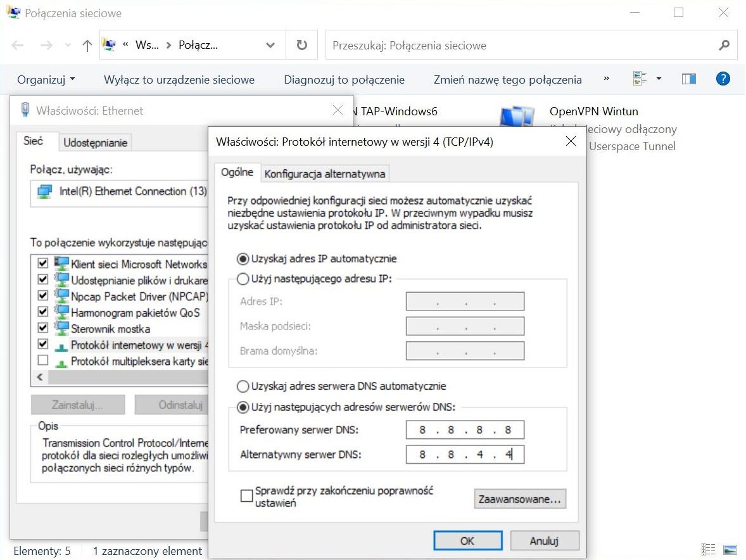Toggle Harmonogram pakietów QoS checkbox
Viewport: 746px width, 560px height.
click(x=43, y=312)
